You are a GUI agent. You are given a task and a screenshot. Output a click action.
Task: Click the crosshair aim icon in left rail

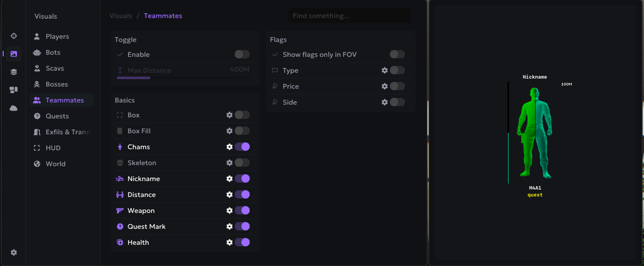coord(14,36)
